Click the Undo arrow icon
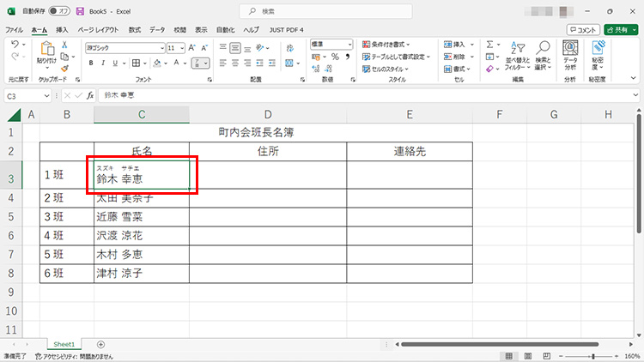644x362 pixels. click(x=15, y=45)
